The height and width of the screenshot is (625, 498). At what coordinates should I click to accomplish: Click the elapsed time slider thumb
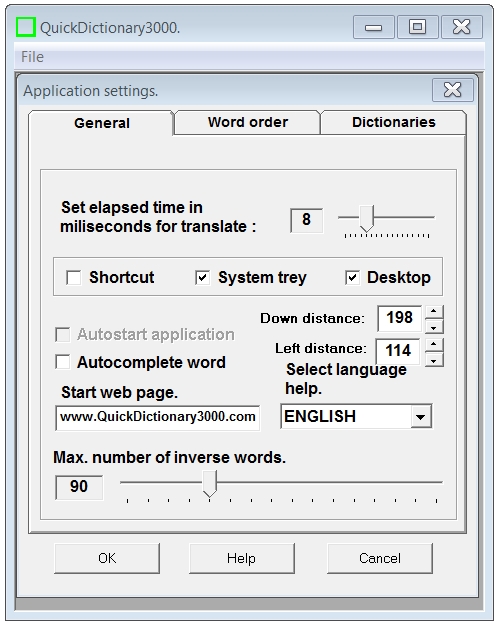[366, 218]
